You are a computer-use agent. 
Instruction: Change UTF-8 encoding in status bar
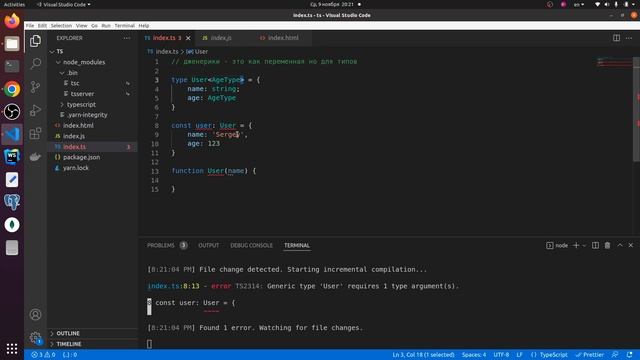[x=501, y=355]
